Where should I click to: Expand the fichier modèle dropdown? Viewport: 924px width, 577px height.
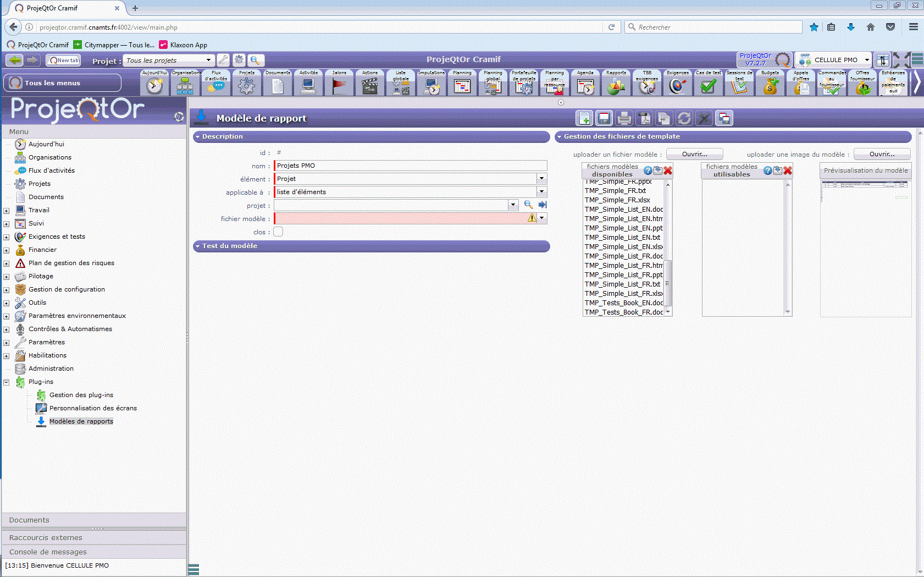(541, 218)
